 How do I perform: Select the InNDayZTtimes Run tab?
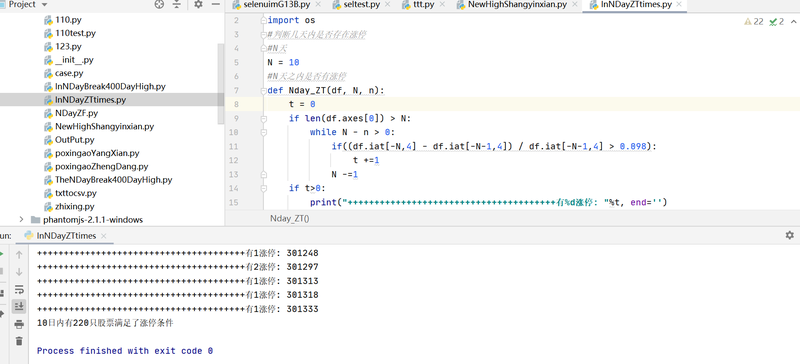66,236
